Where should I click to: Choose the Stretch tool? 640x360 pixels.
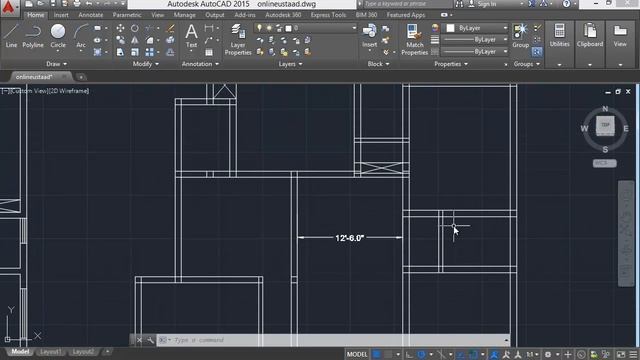coord(120,52)
